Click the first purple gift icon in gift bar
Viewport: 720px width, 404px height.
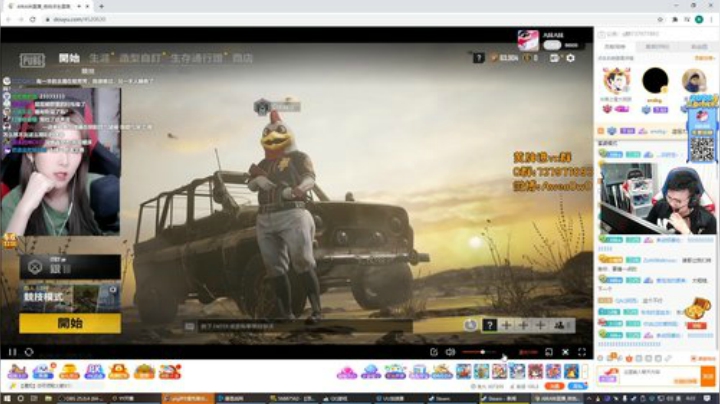(x=17, y=371)
